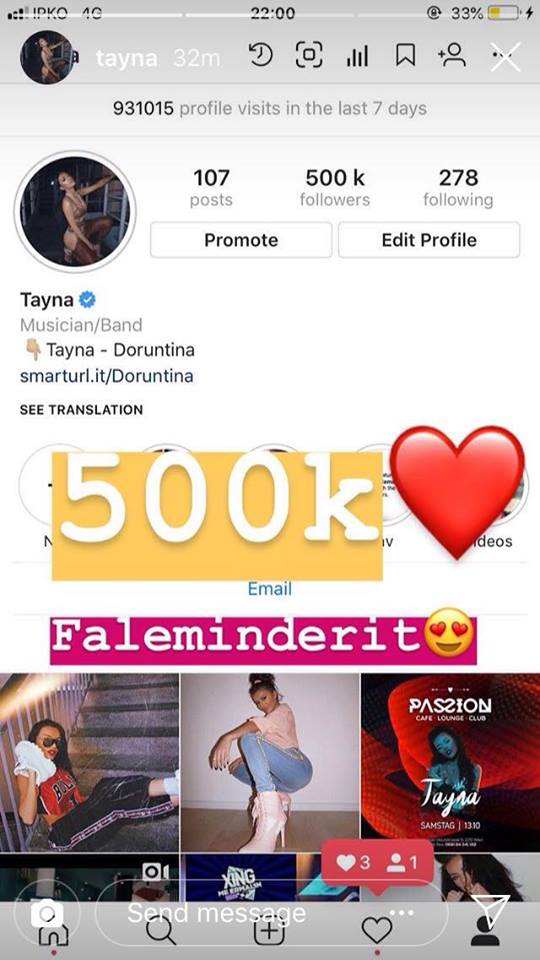Click the Edit Profile button
The height and width of the screenshot is (960, 540).
pyautogui.click(x=429, y=240)
